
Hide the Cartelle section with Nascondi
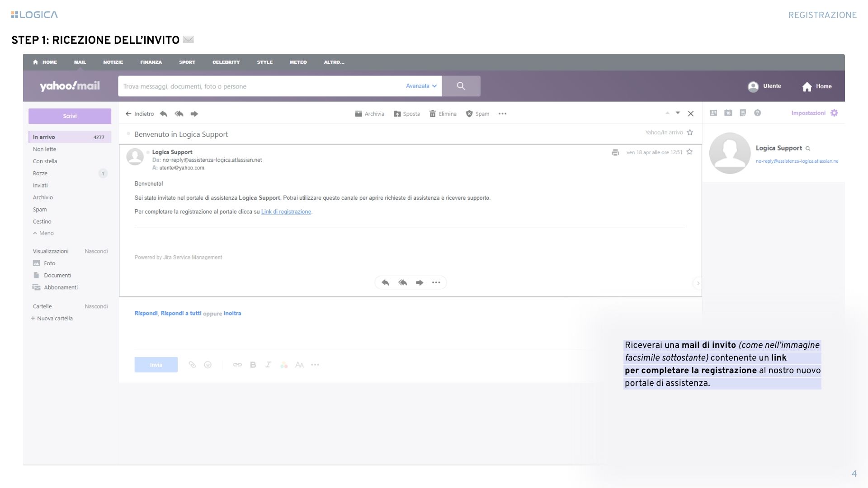(x=96, y=306)
